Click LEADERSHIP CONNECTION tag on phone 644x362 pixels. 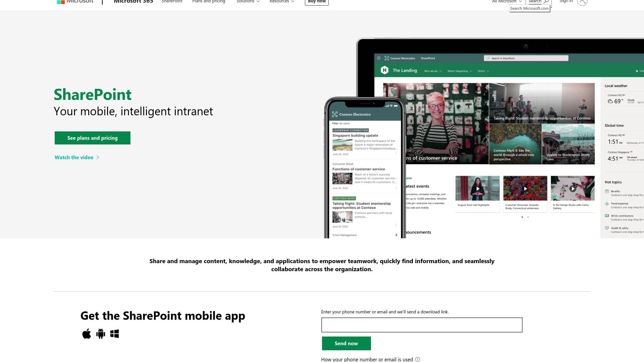coord(351,130)
